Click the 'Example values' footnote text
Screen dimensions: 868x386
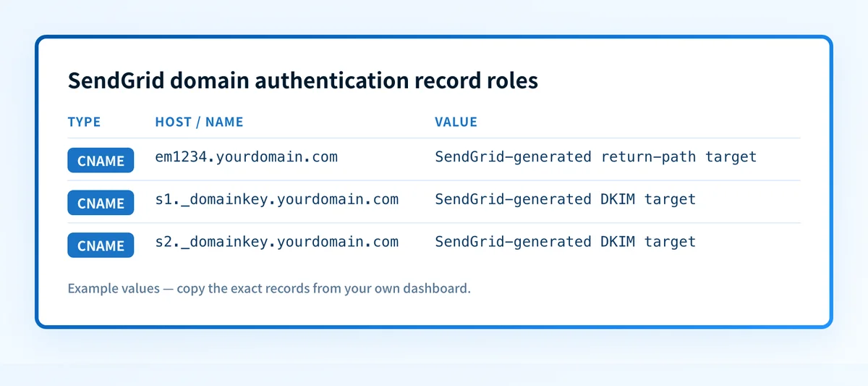tap(269, 288)
